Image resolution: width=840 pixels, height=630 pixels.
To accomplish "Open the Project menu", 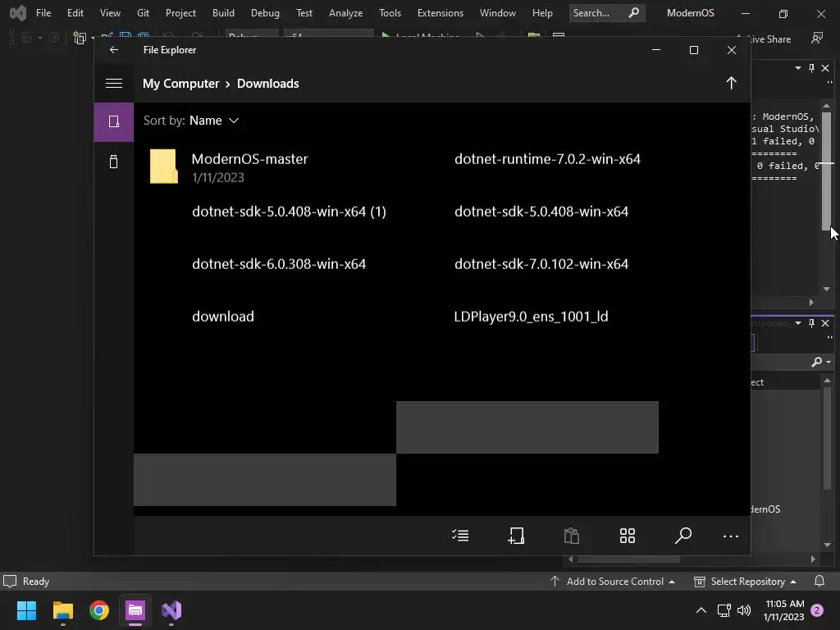I will [x=180, y=13].
